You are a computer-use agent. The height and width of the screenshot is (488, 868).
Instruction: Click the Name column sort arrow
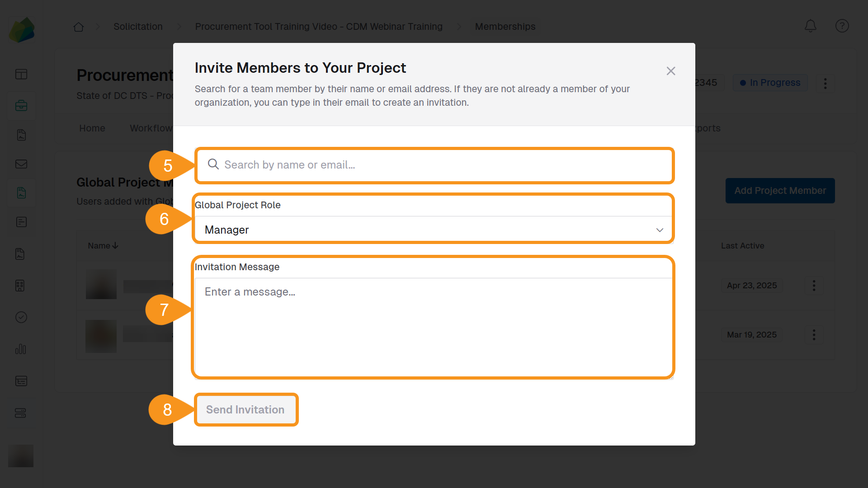[x=115, y=245]
